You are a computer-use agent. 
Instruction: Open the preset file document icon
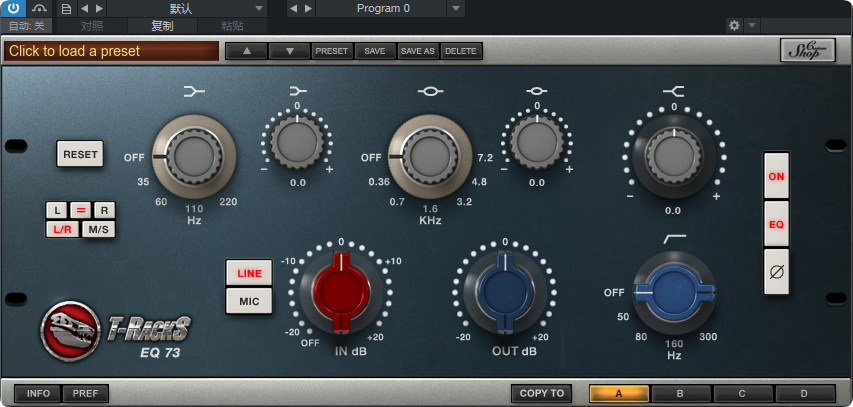[66, 9]
